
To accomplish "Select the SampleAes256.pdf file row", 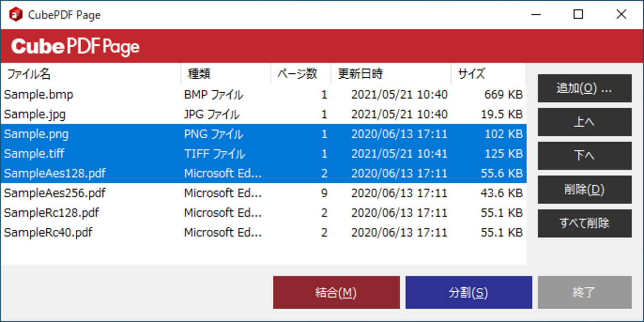I will pyautogui.click(x=264, y=193).
